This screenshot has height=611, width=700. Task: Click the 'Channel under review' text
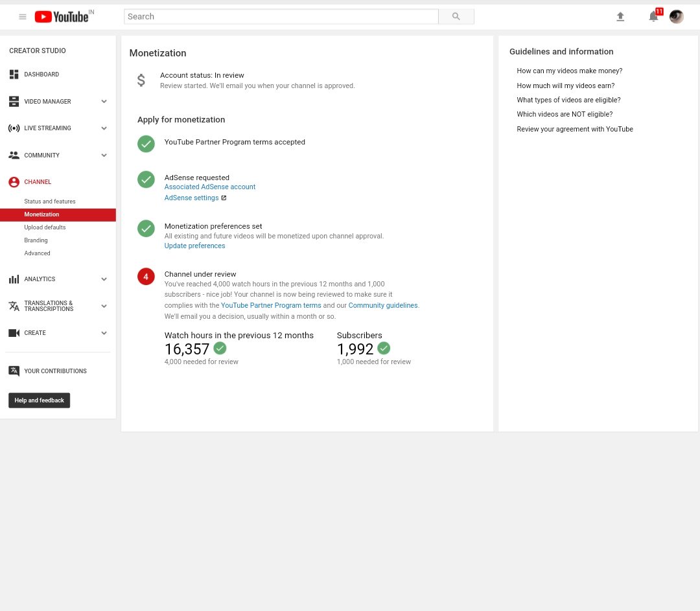click(200, 274)
